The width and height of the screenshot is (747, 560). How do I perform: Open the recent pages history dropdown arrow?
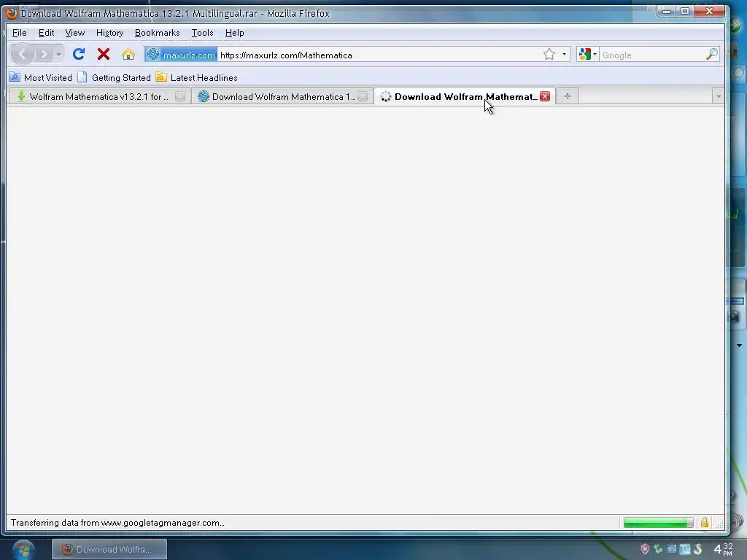[58, 55]
